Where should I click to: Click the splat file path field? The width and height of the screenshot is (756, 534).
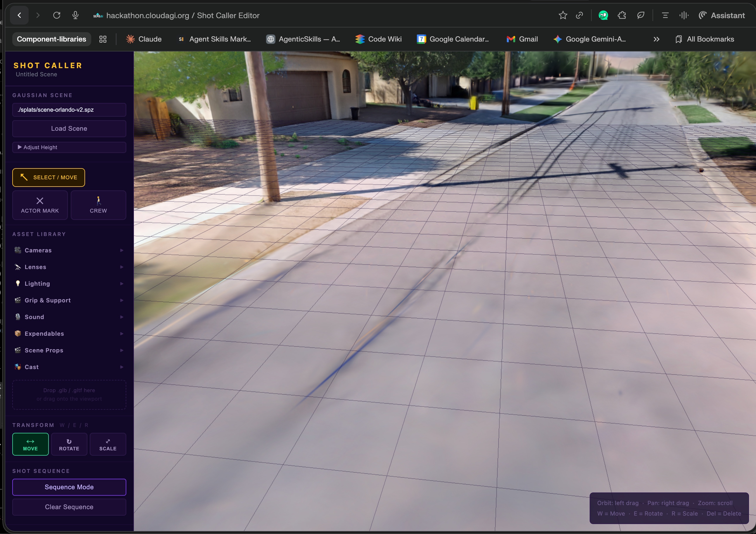[x=69, y=110]
